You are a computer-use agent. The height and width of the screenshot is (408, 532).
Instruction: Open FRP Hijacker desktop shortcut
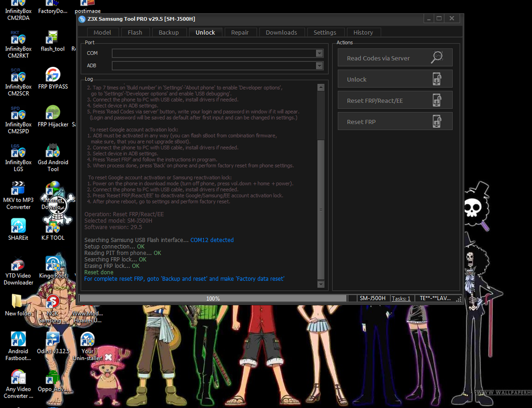pos(53,117)
